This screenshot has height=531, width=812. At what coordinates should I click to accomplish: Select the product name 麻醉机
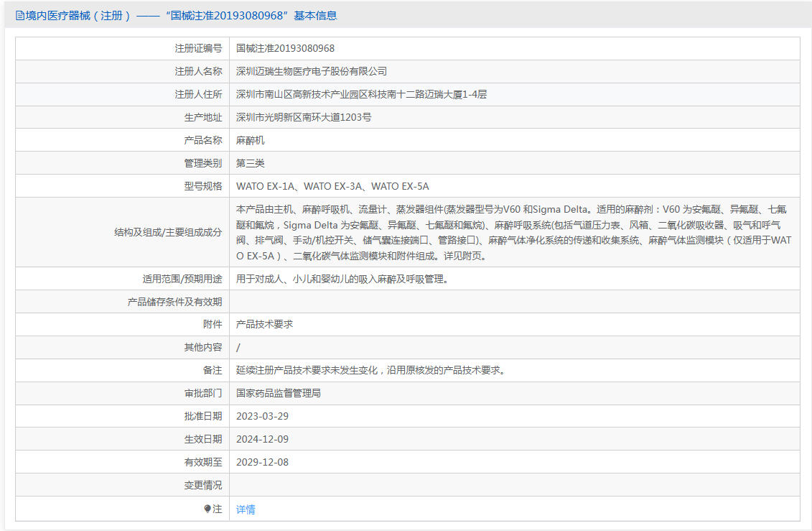[250, 140]
